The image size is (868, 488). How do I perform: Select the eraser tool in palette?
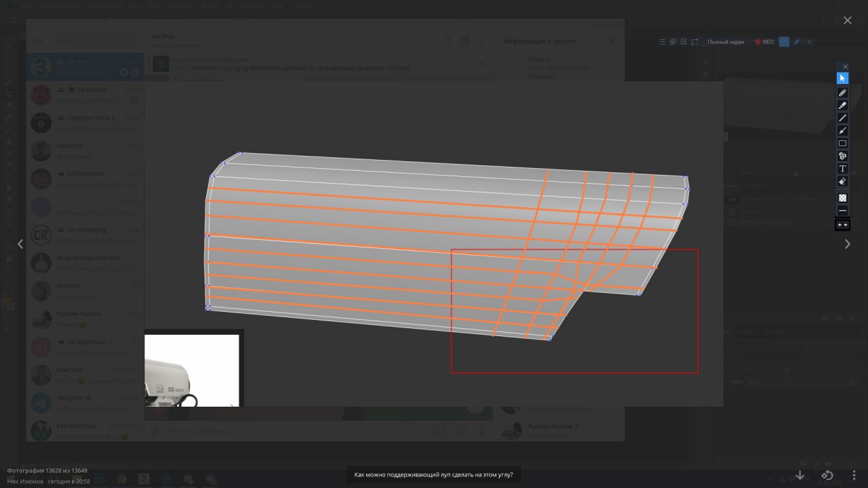pos(842,182)
